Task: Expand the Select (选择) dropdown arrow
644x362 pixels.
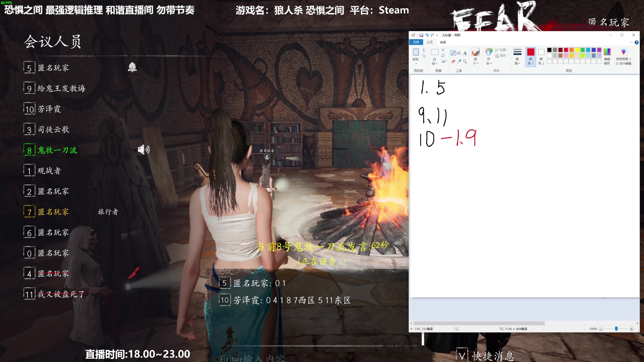Action: pyautogui.click(x=437, y=64)
